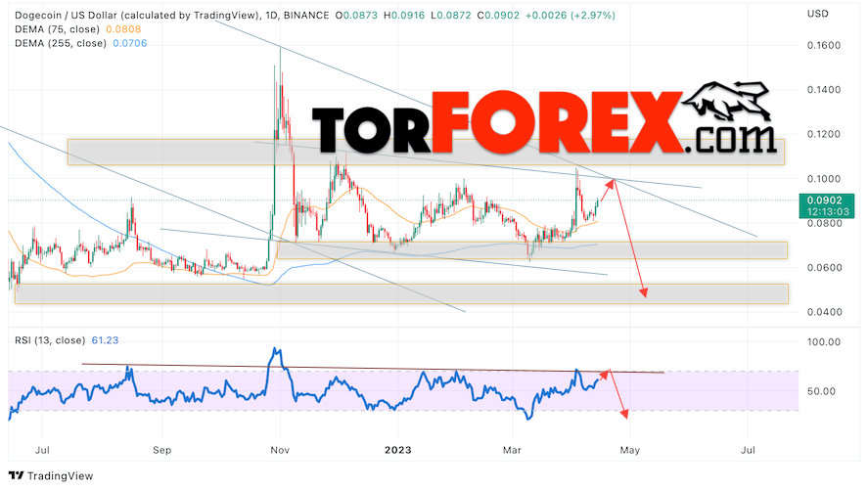Click the Sep label on time axis
Viewport: 868px width, 490px height.
pos(161,450)
